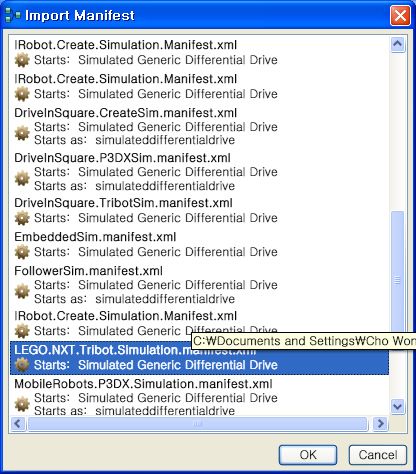Select DriveInSquare.TribotSim.manifest.xml file name
The width and height of the screenshot is (416, 474).
point(123,203)
